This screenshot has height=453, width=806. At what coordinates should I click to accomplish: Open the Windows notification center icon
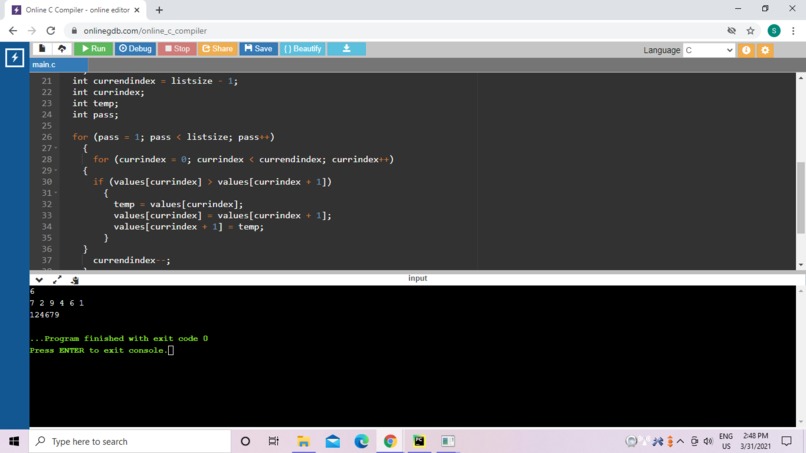pyautogui.click(x=786, y=441)
